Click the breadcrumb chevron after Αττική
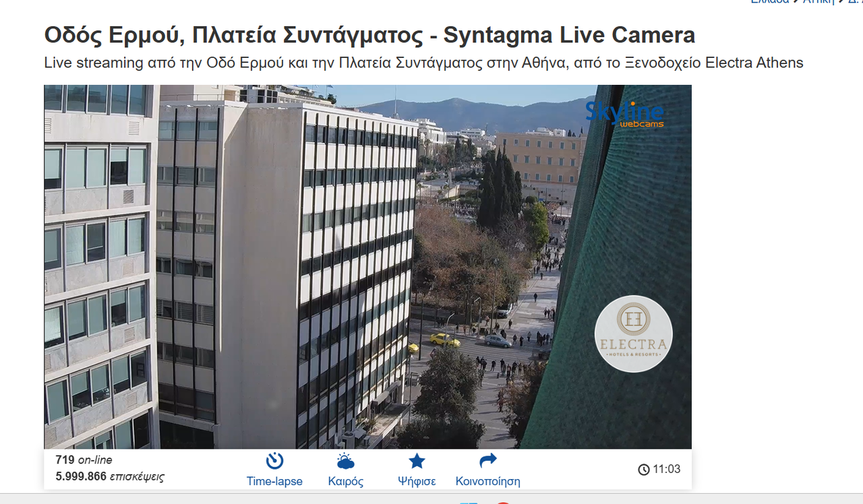Image resolution: width=863 pixels, height=504 pixels. pos(839,2)
